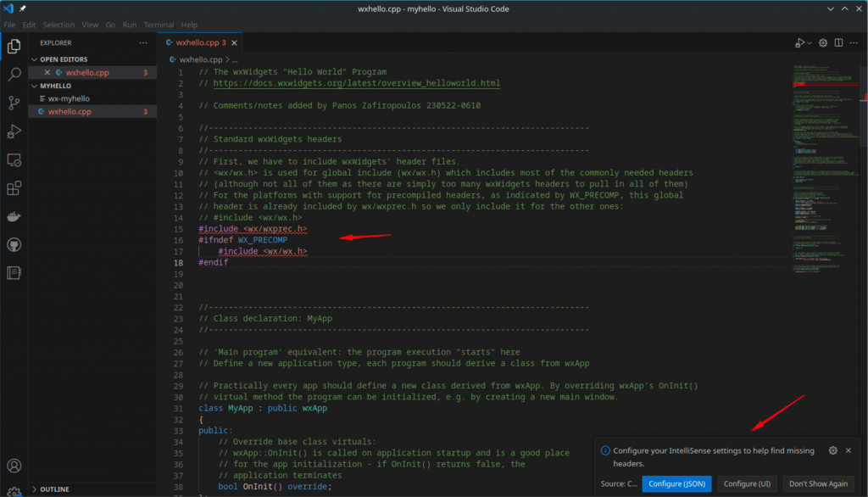Image resolution: width=868 pixels, height=497 pixels.
Task: Open the Go menu
Action: click(110, 25)
